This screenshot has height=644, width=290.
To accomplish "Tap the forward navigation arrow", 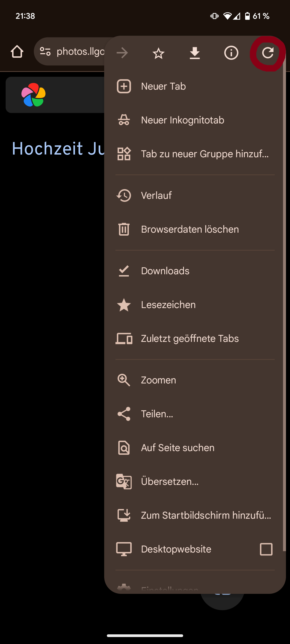I will click(x=122, y=53).
